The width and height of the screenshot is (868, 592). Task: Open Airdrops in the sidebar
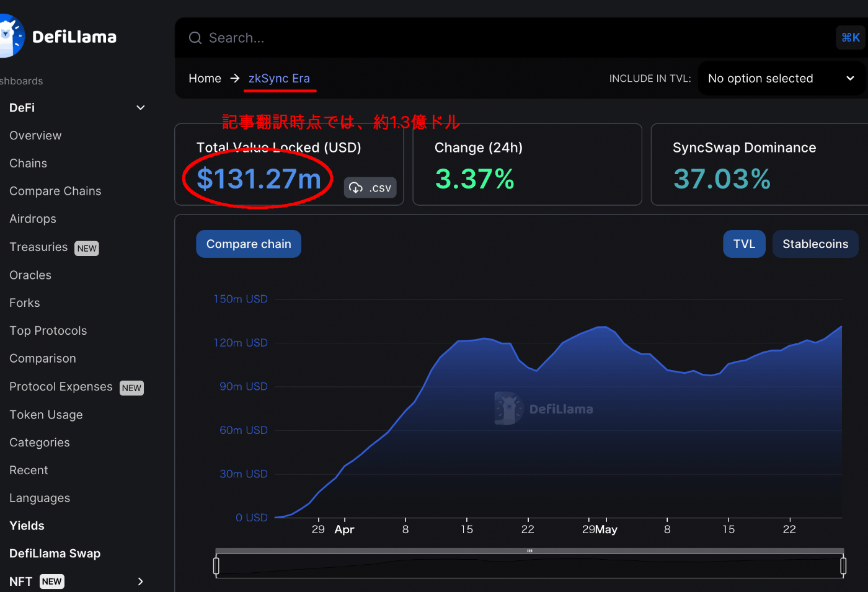[33, 219]
